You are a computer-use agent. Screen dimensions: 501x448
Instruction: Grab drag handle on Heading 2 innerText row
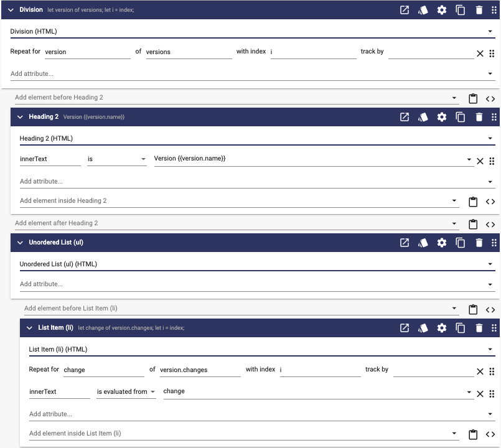point(492,161)
